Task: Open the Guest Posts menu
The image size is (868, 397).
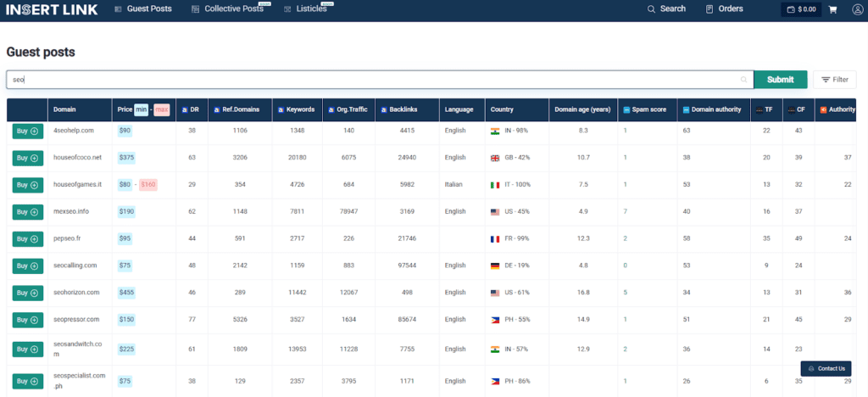Action: 143,8
